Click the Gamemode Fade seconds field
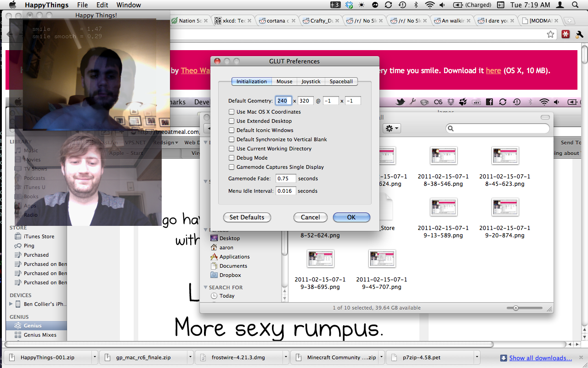 (285, 178)
